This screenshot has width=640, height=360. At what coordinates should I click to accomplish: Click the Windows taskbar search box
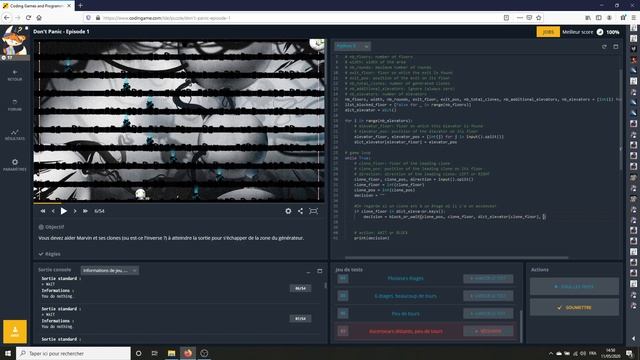[73, 353]
